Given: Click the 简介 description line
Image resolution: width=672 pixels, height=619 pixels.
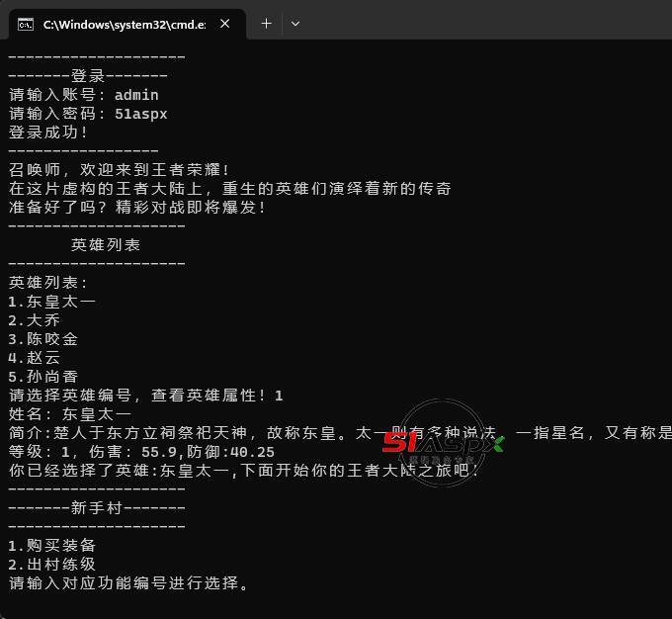Looking at the screenshot, I should coord(340,433).
